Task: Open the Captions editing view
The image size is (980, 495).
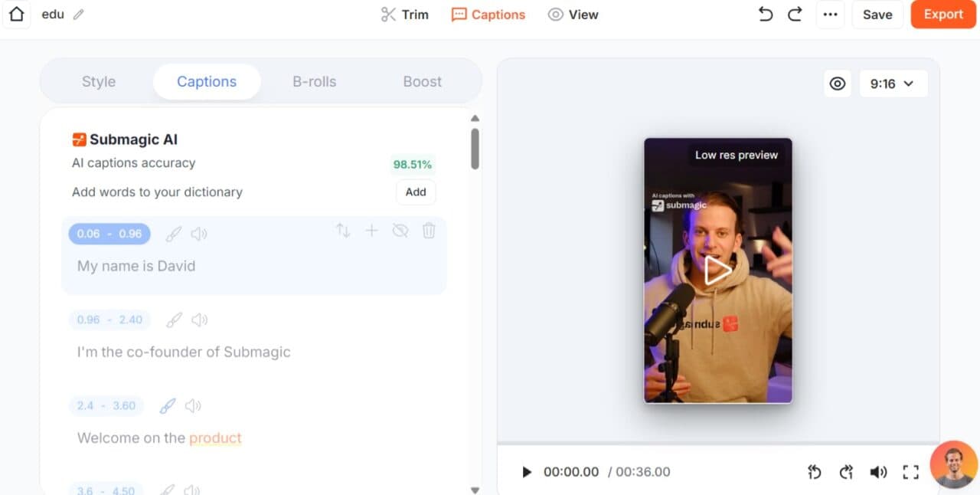Action: pos(488,14)
